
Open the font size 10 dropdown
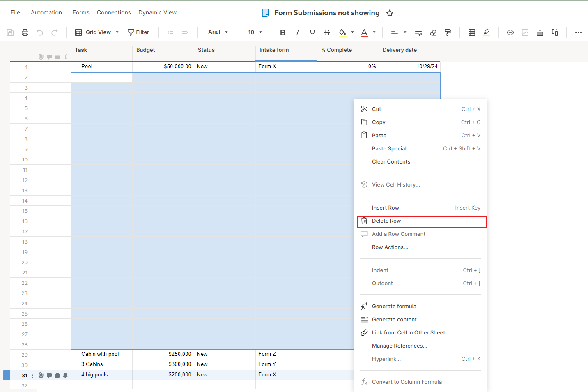255,32
